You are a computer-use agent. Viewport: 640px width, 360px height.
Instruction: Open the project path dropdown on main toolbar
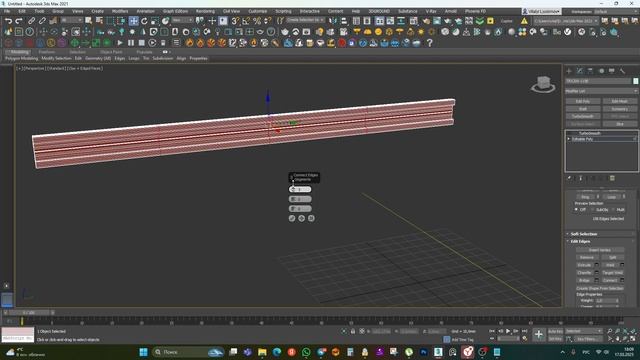point(566,21)
